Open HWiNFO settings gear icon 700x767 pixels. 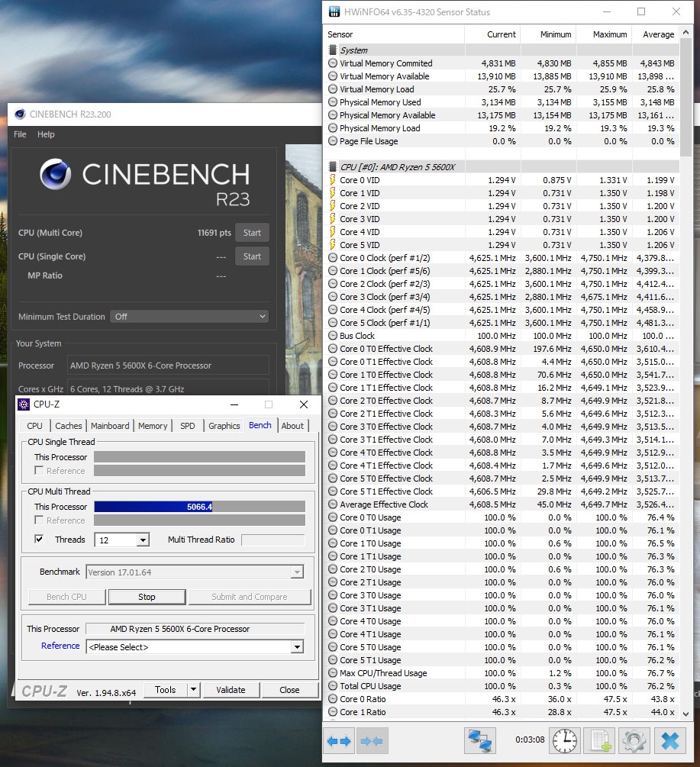pyautogui.click(x=634, y=741)
